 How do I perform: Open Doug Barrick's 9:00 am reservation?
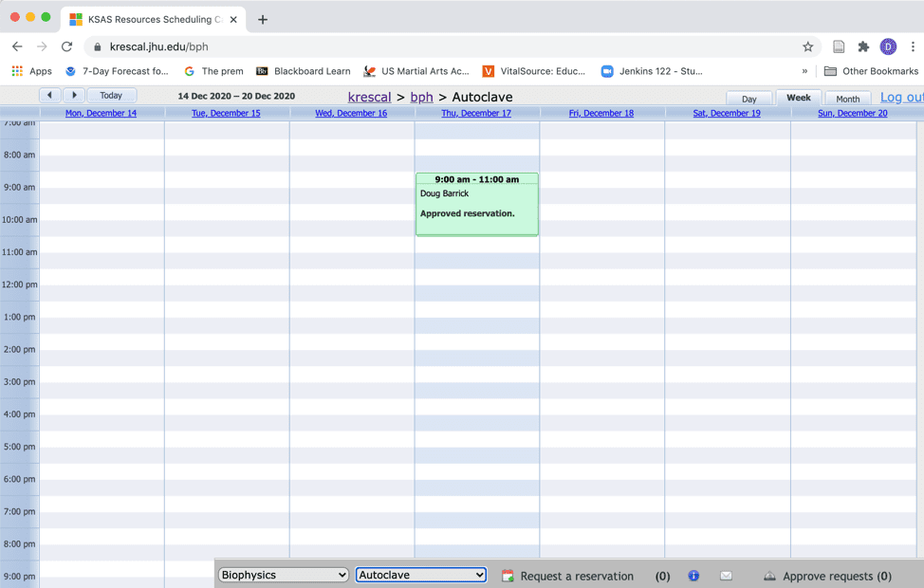tap(476, 204)
